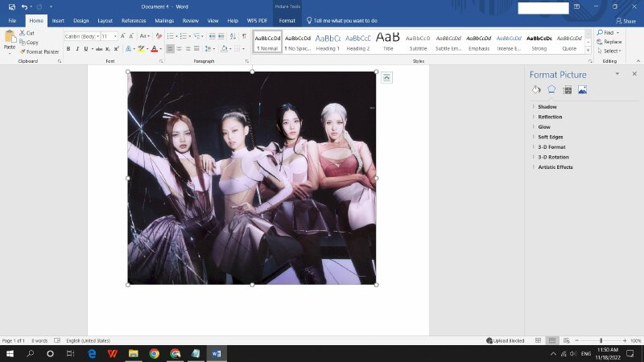Expand the Shadow section
Screen dimensions: 644x362
coord(547,107)
